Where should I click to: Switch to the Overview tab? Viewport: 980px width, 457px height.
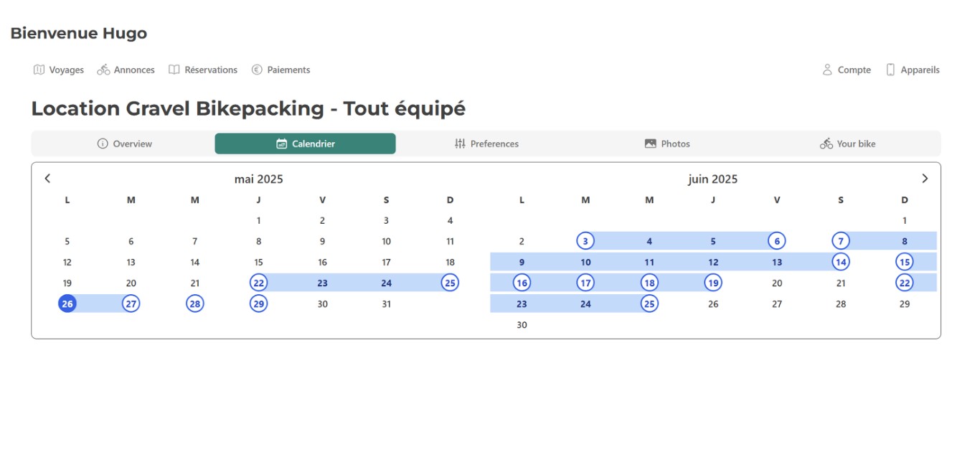click(125, 143)
